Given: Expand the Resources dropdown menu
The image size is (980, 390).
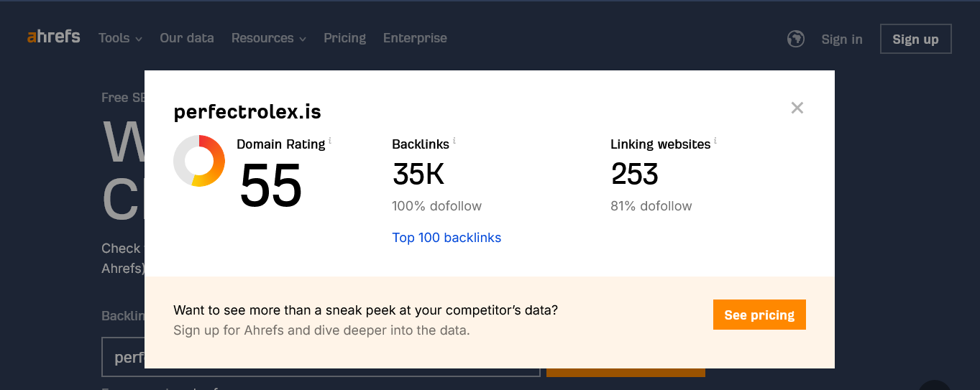Looking at the screenshot, I should 268,38.
